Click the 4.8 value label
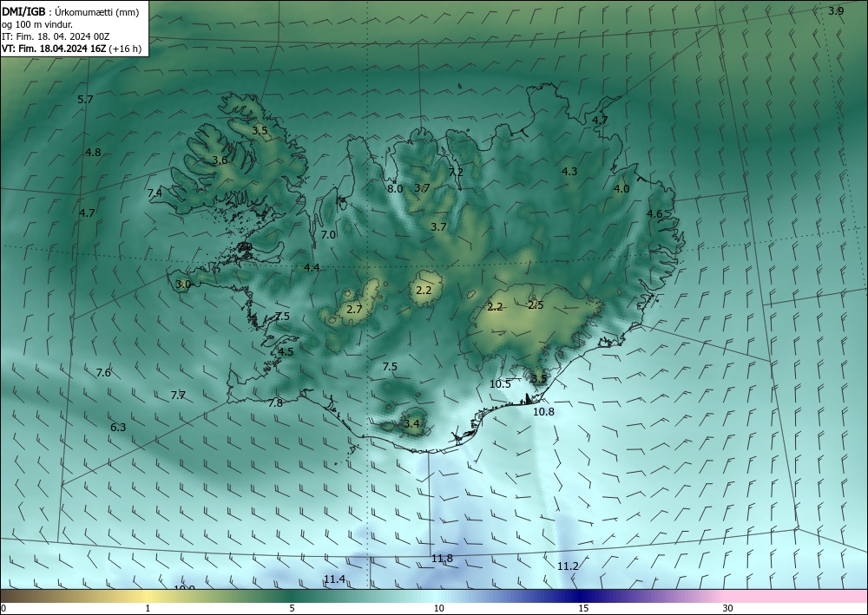 coord(93,152)
